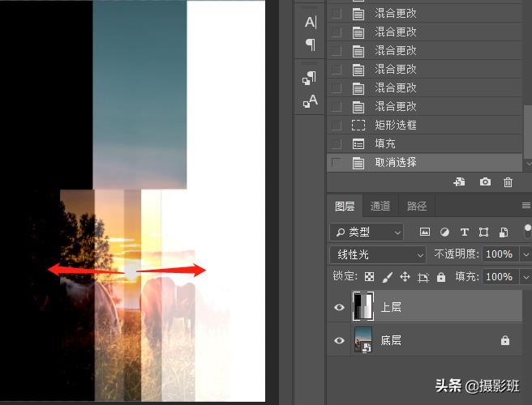This screenshot has height=405, width=532.
Task: Lock layer position icon
Action: click(405, 277)
